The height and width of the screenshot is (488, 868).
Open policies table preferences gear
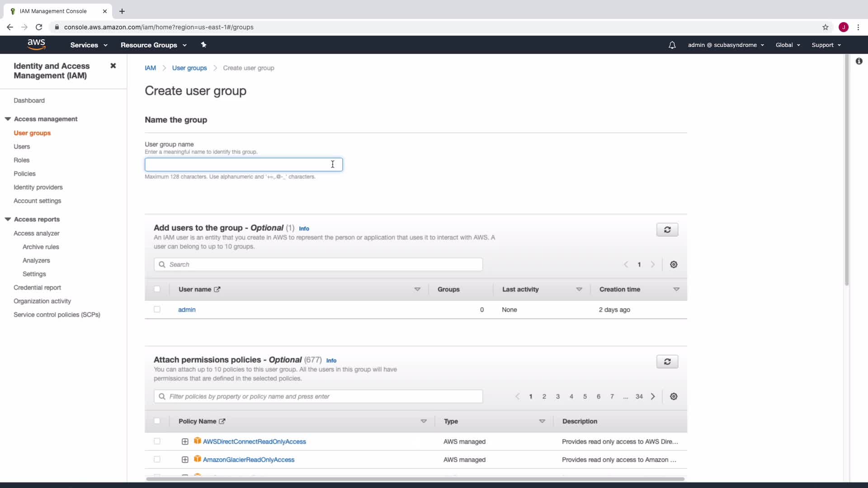(x=674, y=397)
